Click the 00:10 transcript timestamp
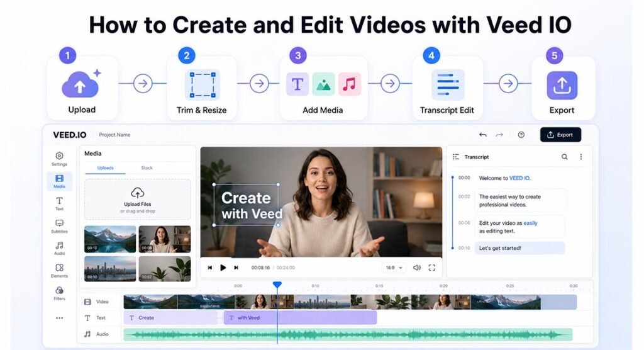The width and height of the screenshot is (644, 350). click(x=464, y=248)
